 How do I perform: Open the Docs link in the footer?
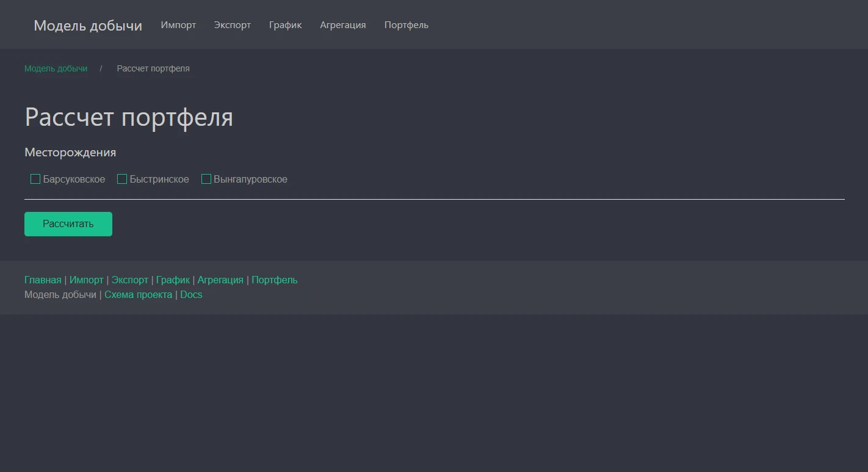pyautogui.click(x=191, y=294)
